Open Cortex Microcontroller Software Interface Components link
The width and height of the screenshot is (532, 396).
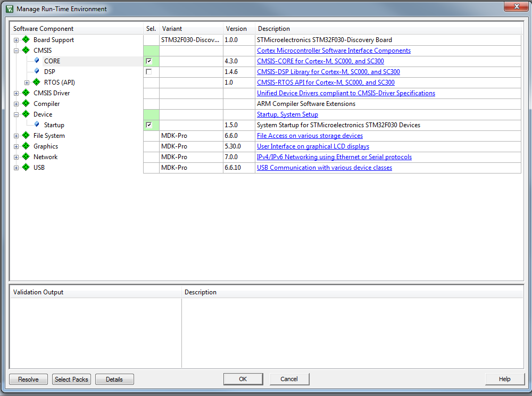coord(334,51)
